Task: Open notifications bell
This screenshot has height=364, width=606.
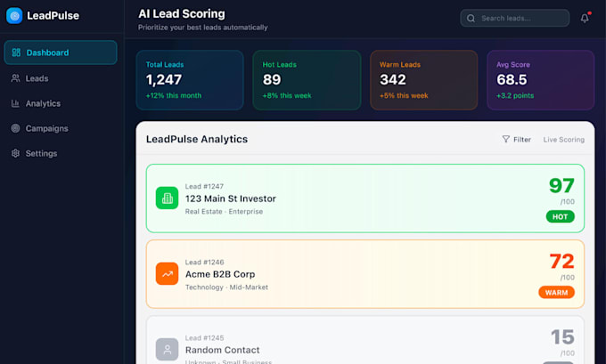Action: tap(585, 18)
